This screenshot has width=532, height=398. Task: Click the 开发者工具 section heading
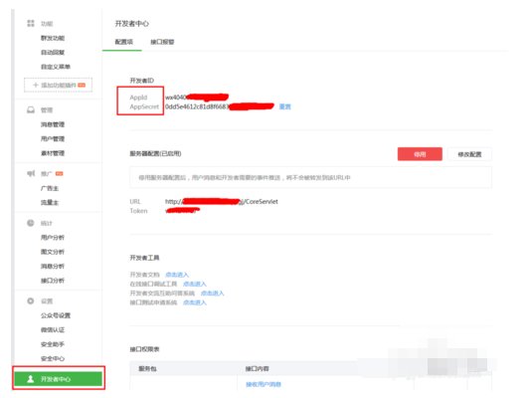click(x=144, y=258)
